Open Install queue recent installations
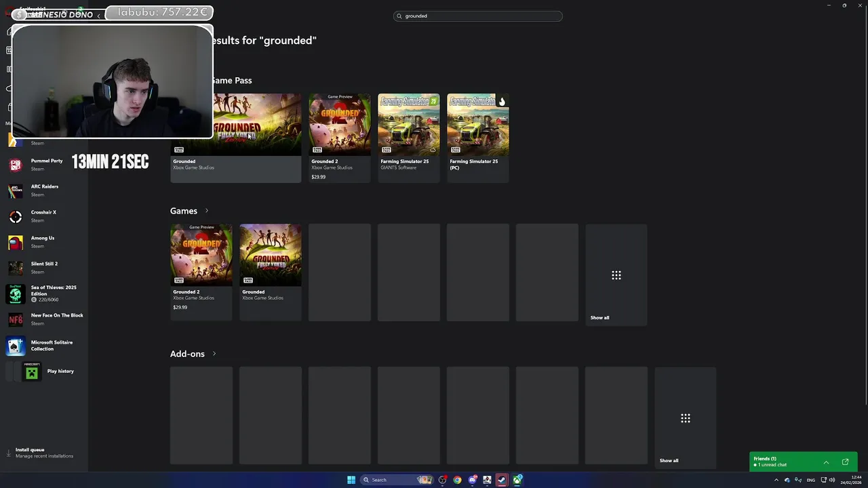Screen dimensions: 868x488 point(44,453)
